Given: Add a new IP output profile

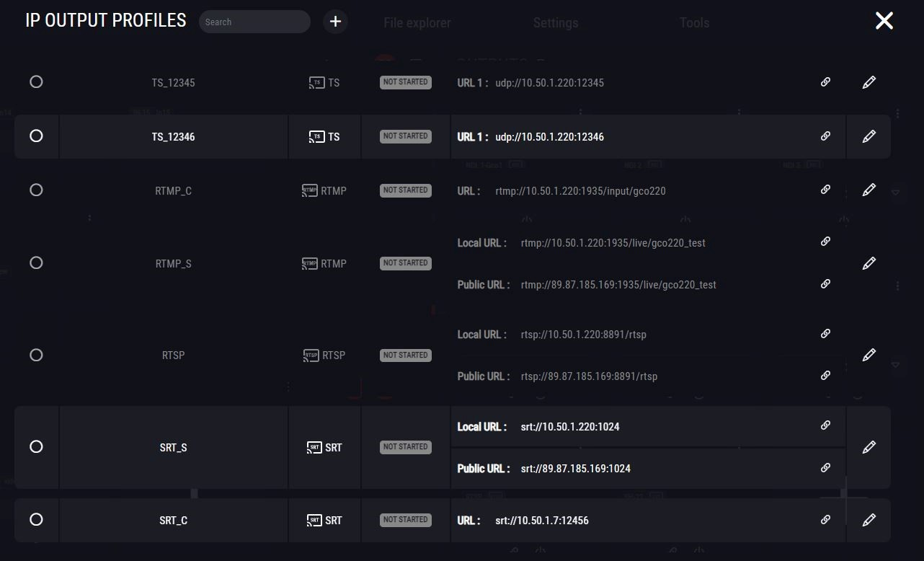Looking at the screenshot, I should tap(335, 22).
